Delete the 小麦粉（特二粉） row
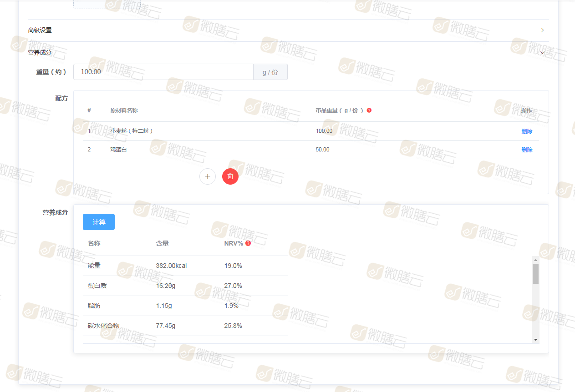Image resolution: width=575 pixels, height=392 pixels. tap(527, 131)
